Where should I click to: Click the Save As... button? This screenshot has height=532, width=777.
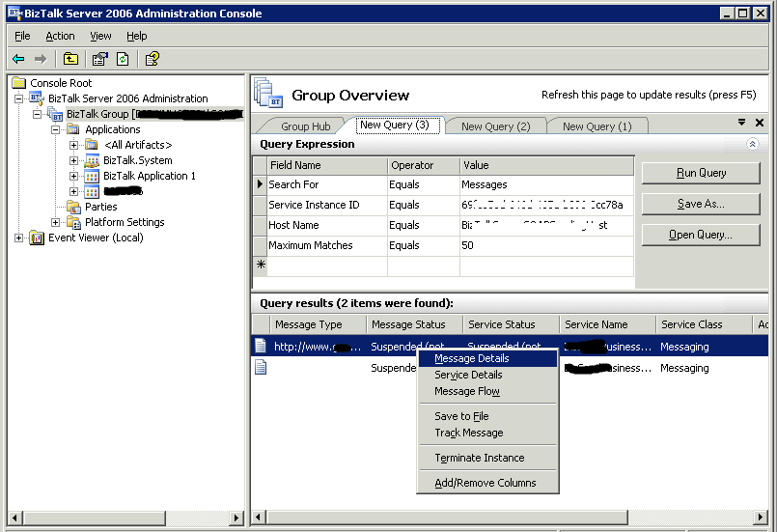tap(701, 204)
